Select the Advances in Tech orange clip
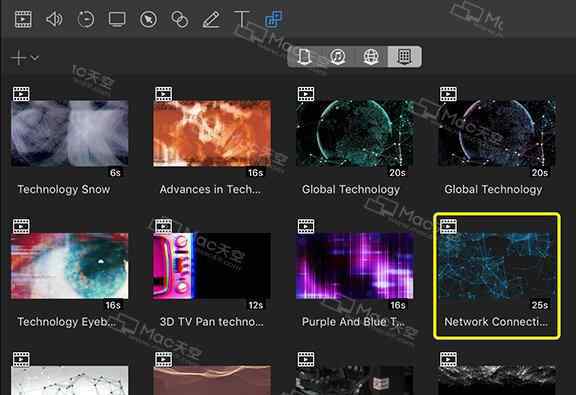 coord(212,133)
